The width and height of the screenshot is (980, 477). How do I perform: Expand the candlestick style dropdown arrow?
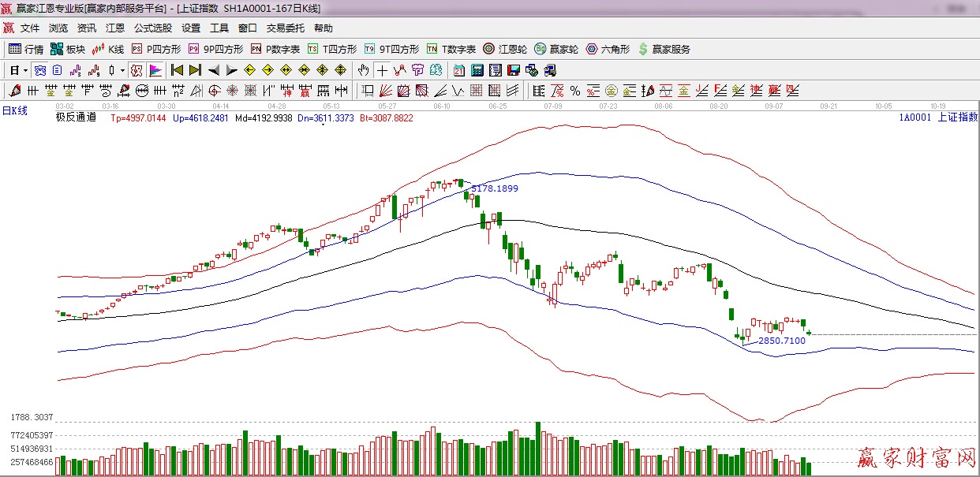pyautogui.click(x=122, y=70)
